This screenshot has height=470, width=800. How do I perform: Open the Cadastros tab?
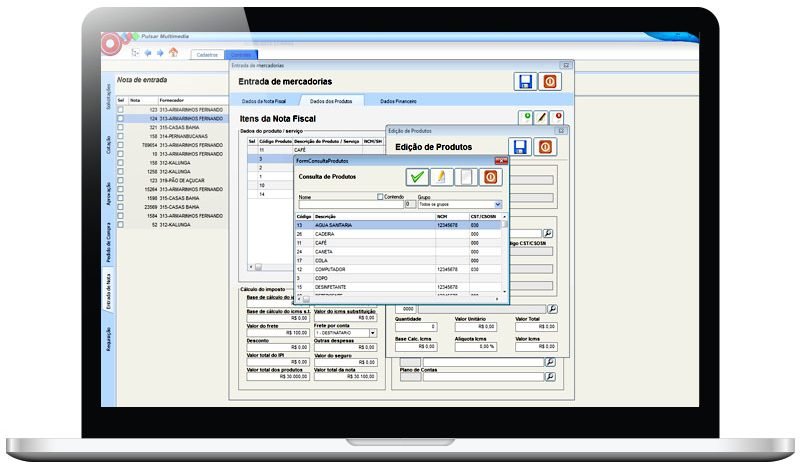tap(207, 54)
